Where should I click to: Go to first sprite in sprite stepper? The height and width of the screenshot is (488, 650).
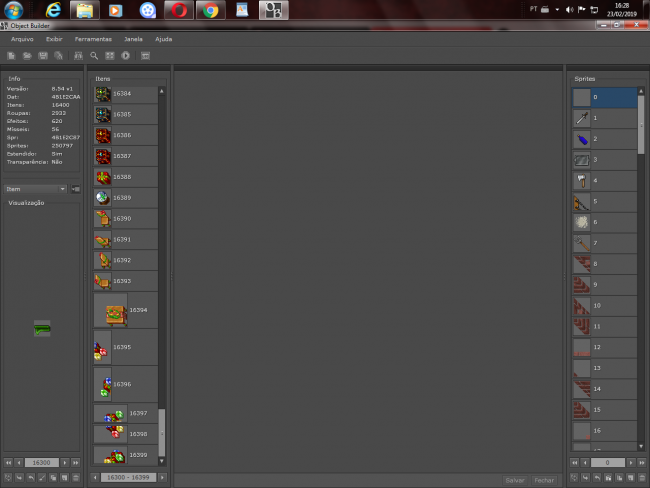[574, 462]
